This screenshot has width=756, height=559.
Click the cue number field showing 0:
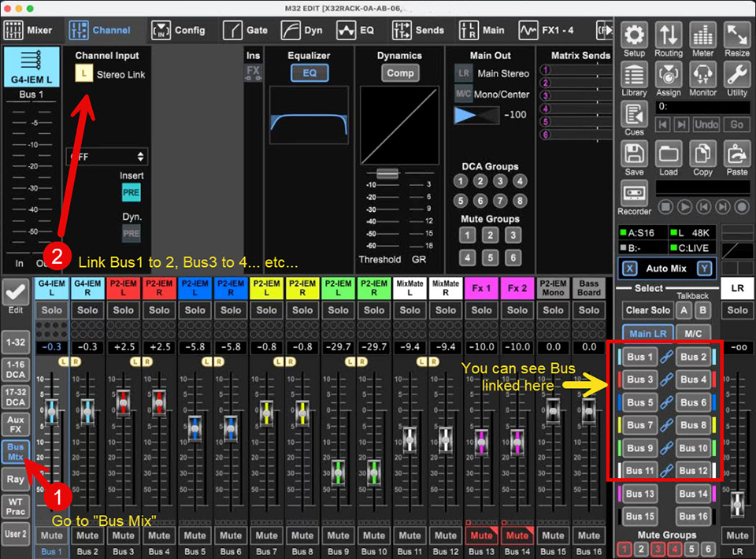(703, 106)
